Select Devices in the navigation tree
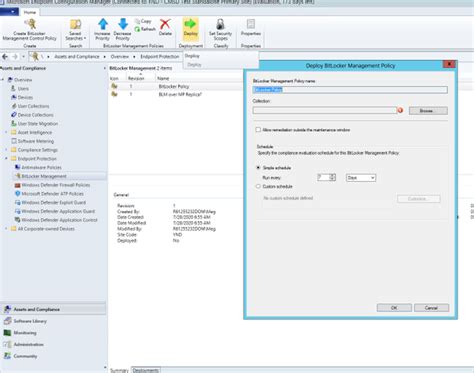This screenshot has height=373, width=474. point(25,97)
